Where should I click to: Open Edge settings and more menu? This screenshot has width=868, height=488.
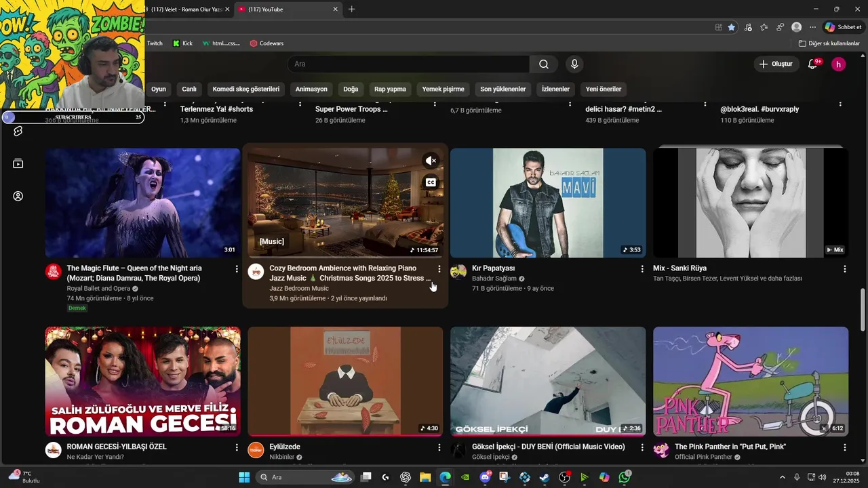pos(813,27)
